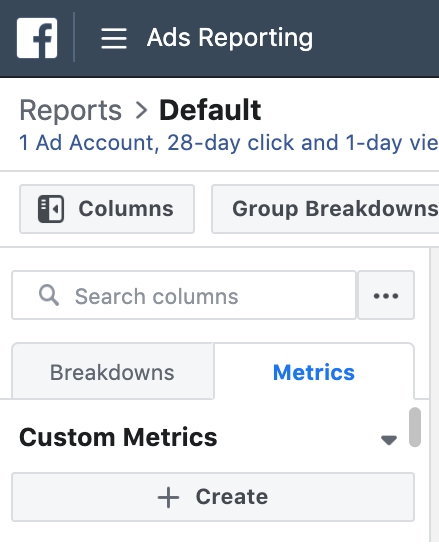
Task: Click the Default report name
Action: (210, 110)
